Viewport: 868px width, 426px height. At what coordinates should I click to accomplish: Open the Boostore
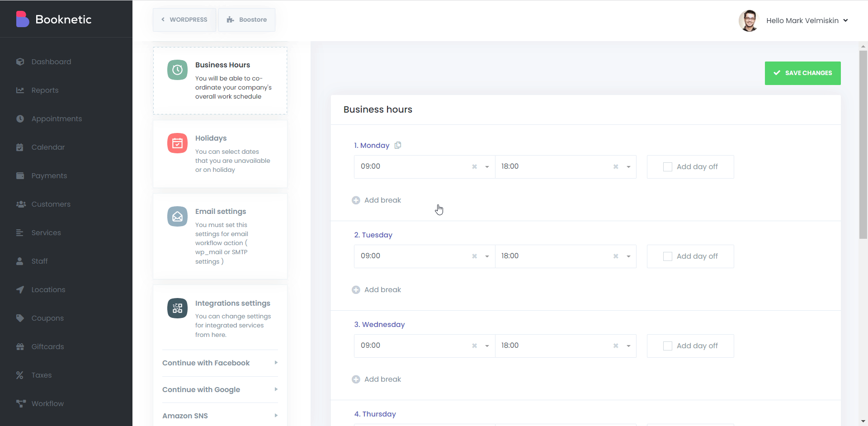coord(247,19)
